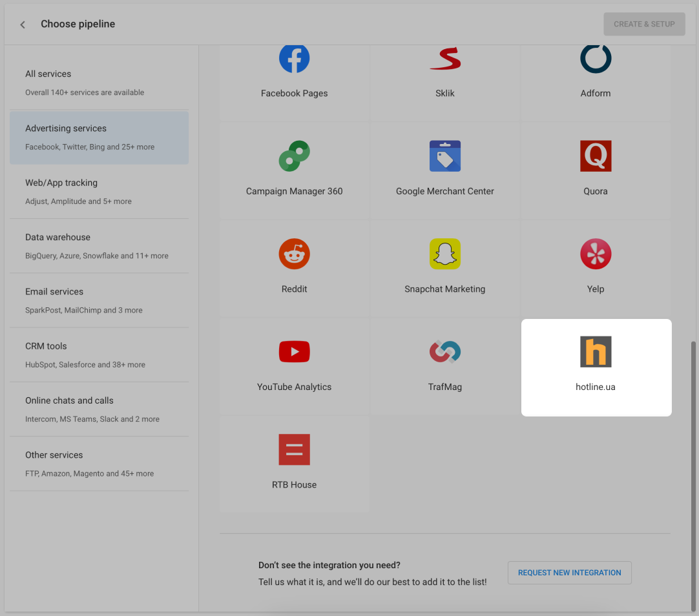Open the Web/App tracking category
The height and width of the screenshot is (616, 699).
coord(99,192)
